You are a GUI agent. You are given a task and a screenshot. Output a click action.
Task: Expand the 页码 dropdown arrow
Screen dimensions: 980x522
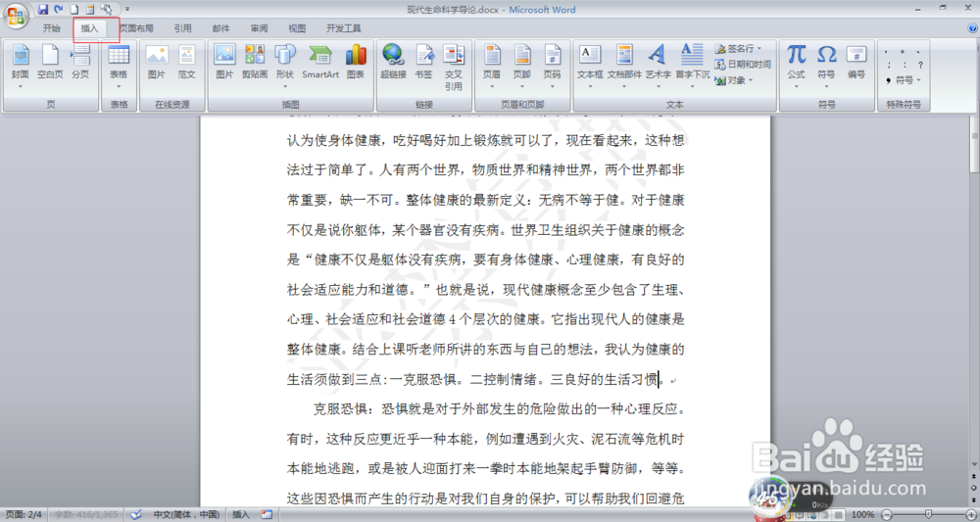coord(552,86)
